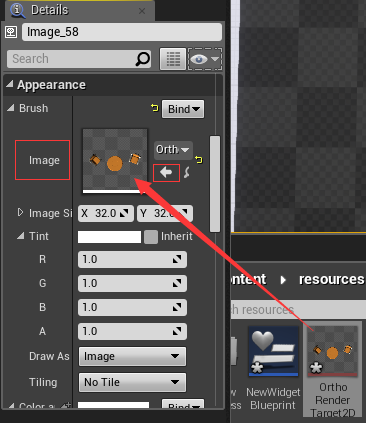This screenshot has height=423, width=366.
Task: Click the browse-to-asset magnifier icon beside arrow
Action: (x=187, y=173)
